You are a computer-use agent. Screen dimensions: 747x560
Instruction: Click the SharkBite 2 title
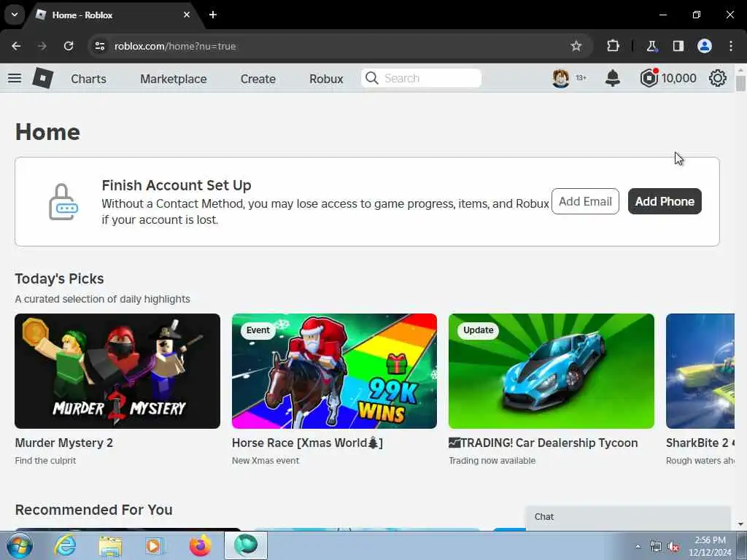[700, 443]
